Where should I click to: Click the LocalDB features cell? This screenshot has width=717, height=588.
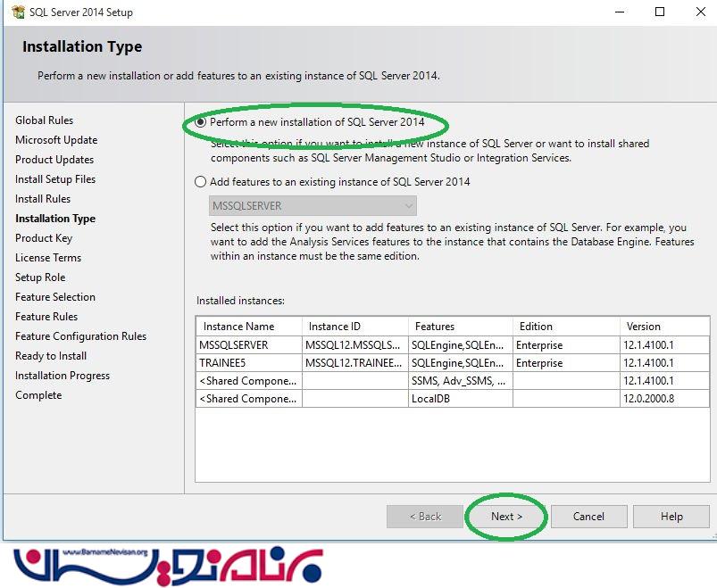(461, 399)
